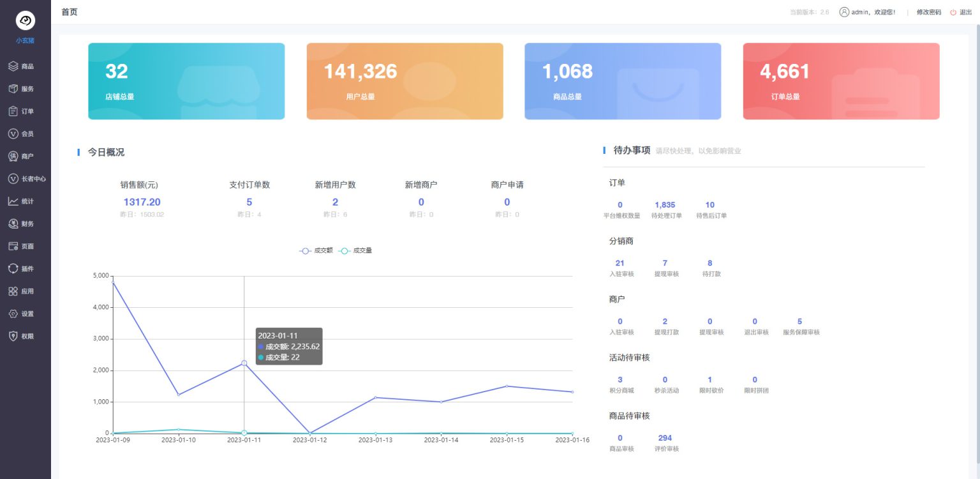This screenshot has height=479, width=980.
Task: Click the 修改密码 link
Action: (928, 11)
